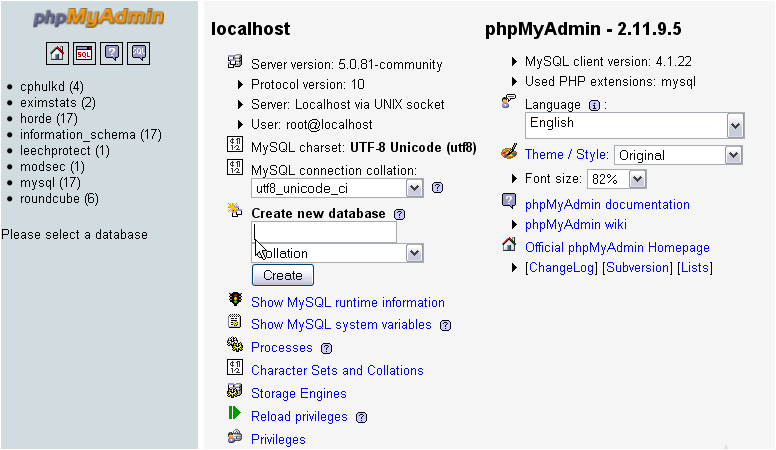Screen dimensions: 776x450
Task: Click the Home icon in the sidebar
Action: click(57, 53)
